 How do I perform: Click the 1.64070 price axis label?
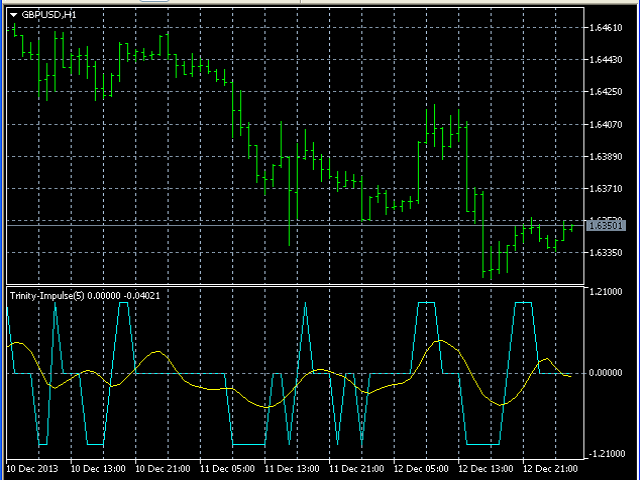[x=607, y=125]
